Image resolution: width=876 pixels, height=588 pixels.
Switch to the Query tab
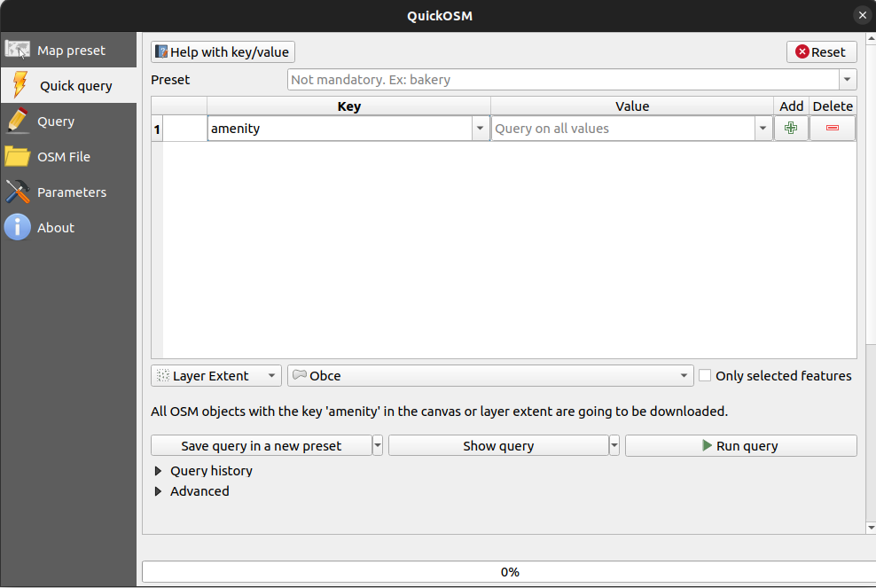point(68,122)
